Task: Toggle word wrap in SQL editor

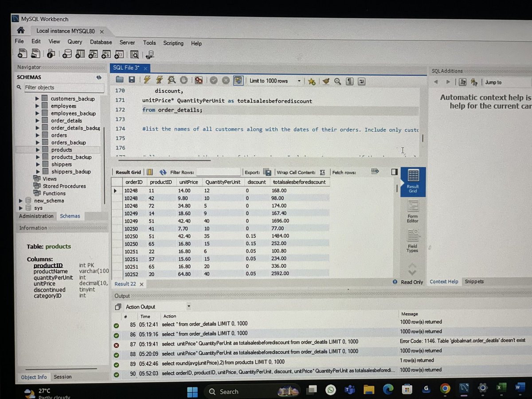Action: click(362, 82)
